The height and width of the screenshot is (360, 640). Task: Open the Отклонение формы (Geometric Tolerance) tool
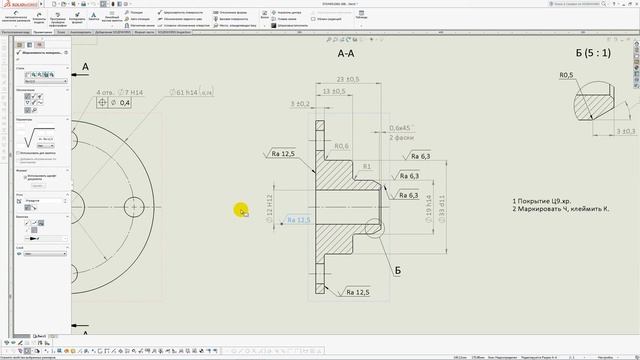[230, 13]
